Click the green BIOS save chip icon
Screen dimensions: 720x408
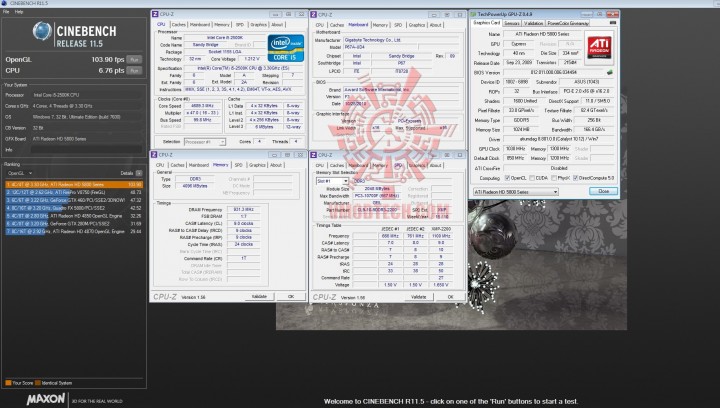609,73
